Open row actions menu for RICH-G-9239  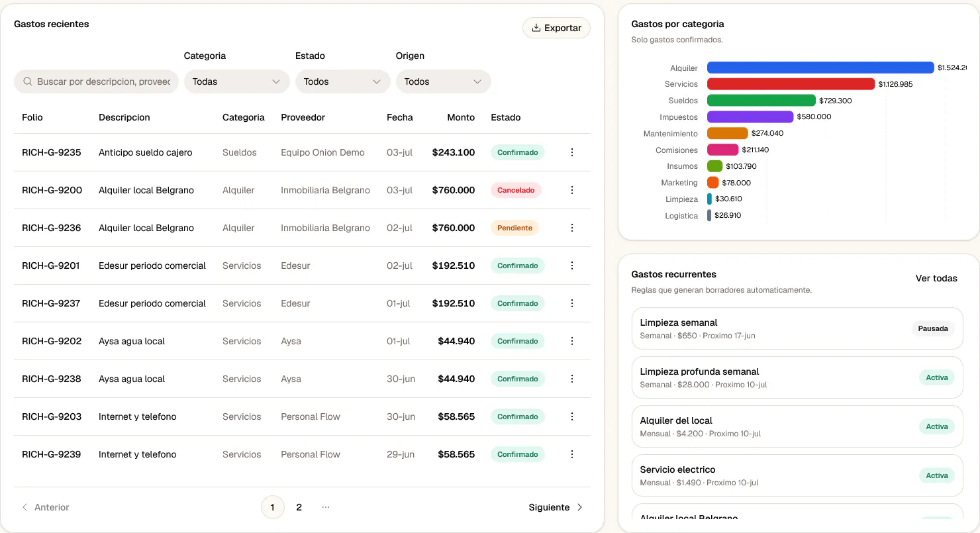click(x=572, y=454)
